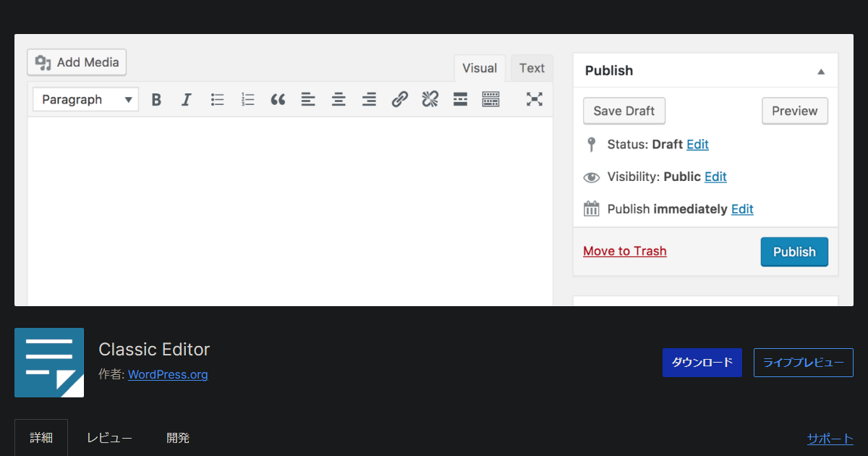Click the blue Publish button
Screen dimensions: 868x456
[x=794, y=252]
